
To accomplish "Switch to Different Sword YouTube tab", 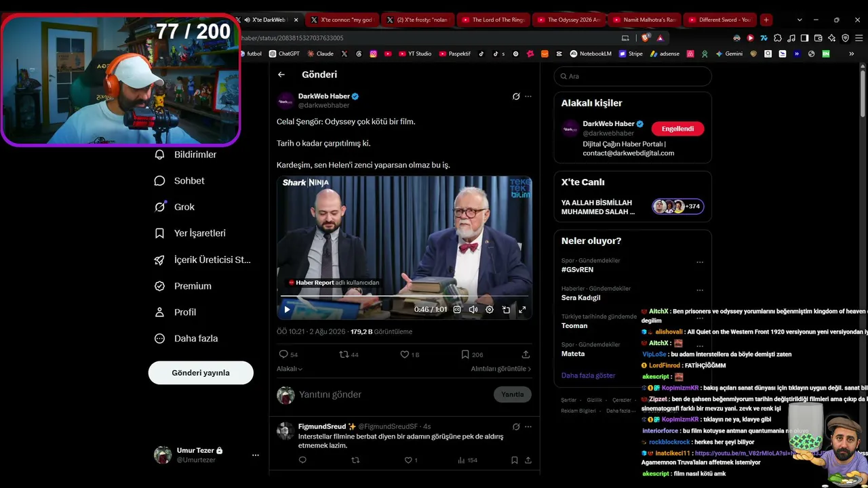I will click(x=720, y=20).
